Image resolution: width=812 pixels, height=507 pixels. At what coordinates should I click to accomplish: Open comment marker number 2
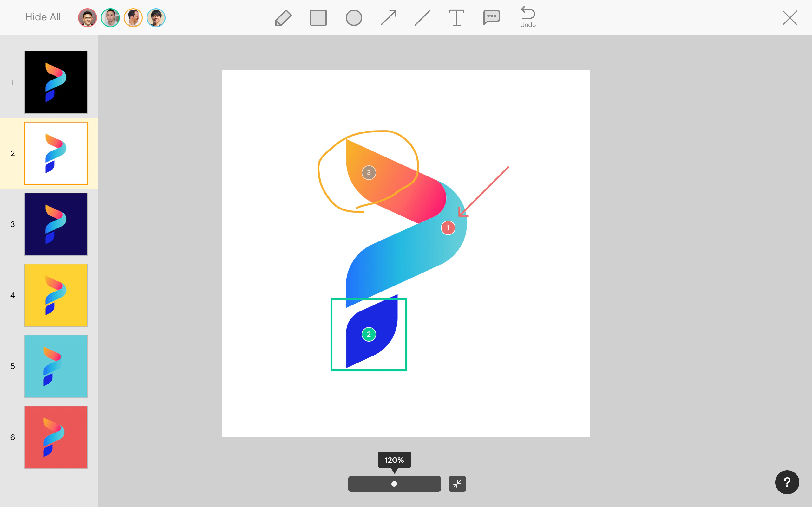(x=369, y=334)
